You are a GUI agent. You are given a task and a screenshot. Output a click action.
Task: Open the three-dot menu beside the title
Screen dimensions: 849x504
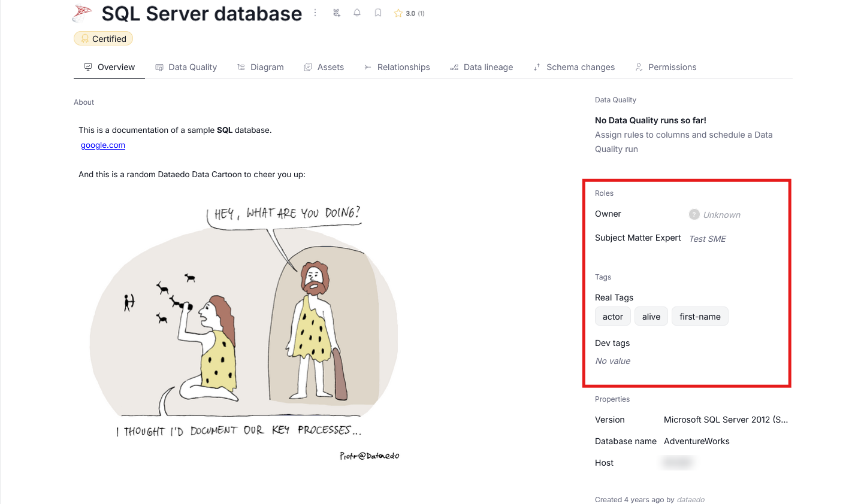tap(315, 13)
